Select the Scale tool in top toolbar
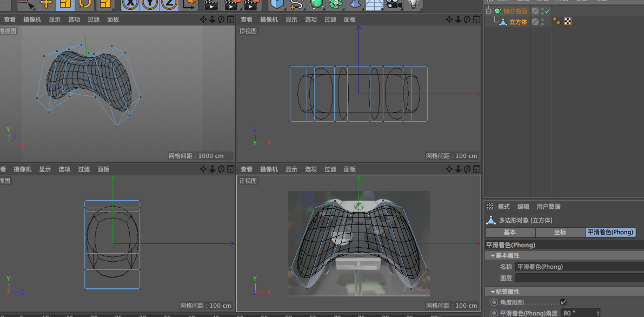Image resolution: width=644 pixels, height=317 pixels. click(x=66, y=4)
